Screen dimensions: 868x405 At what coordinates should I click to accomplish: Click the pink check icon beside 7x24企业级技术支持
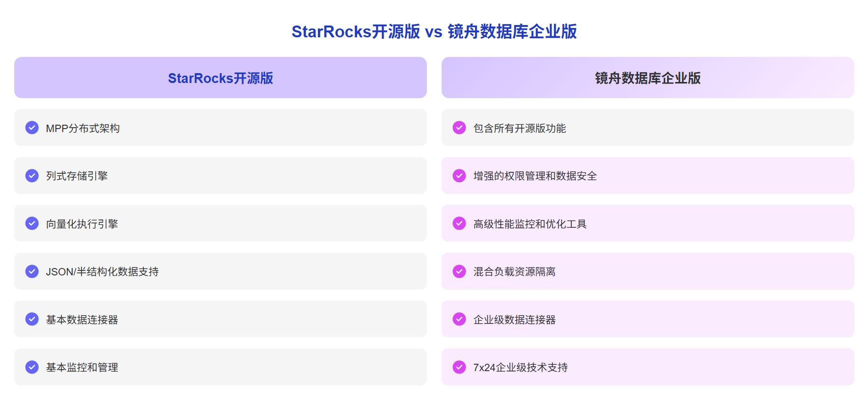point(459,367)
